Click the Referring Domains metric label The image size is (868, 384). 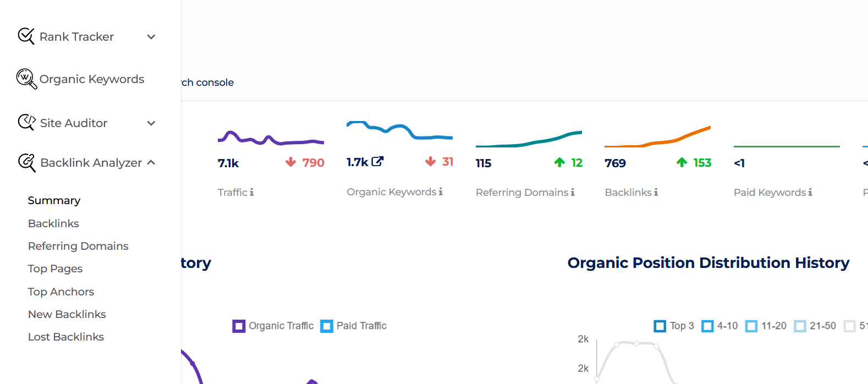point(522,193)
